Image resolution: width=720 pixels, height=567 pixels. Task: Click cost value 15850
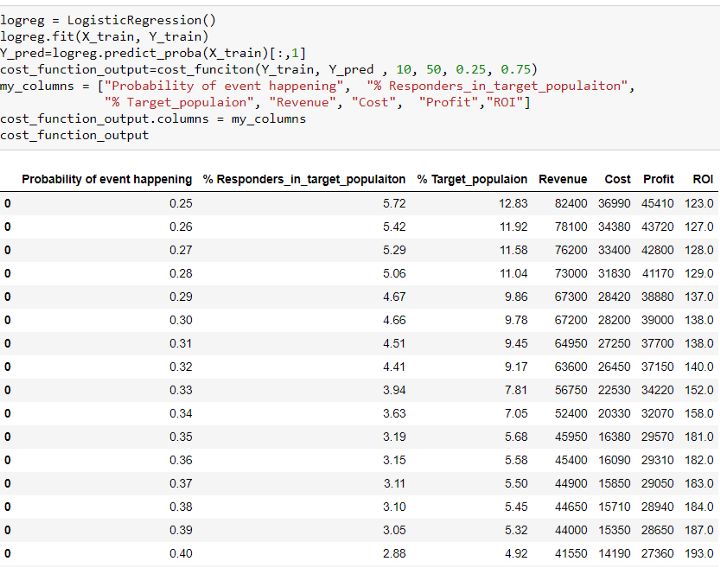(x=614, y=483)
